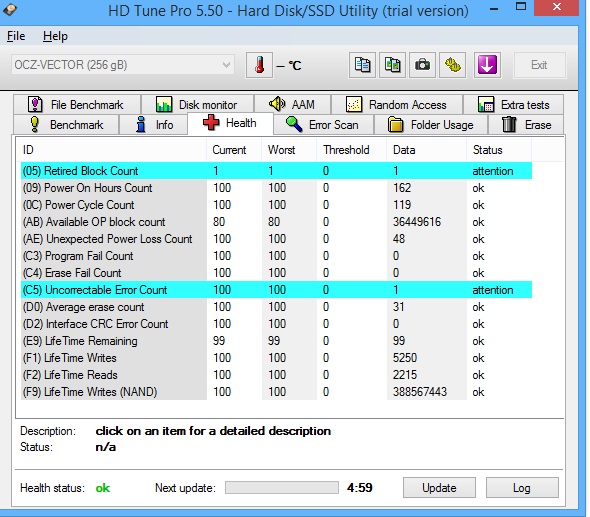Select the (05) Retired Block Count row
The height and width of the screenshot is (517, 590).
[x=276, y=171]
